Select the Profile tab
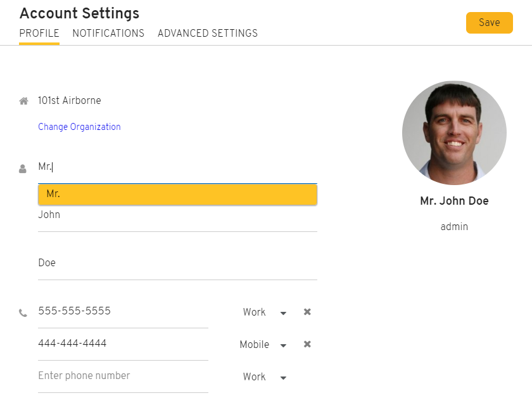Image resolution: width=532 pixels, height=412 pixels. pyautogui.click(x=39, y=34)
